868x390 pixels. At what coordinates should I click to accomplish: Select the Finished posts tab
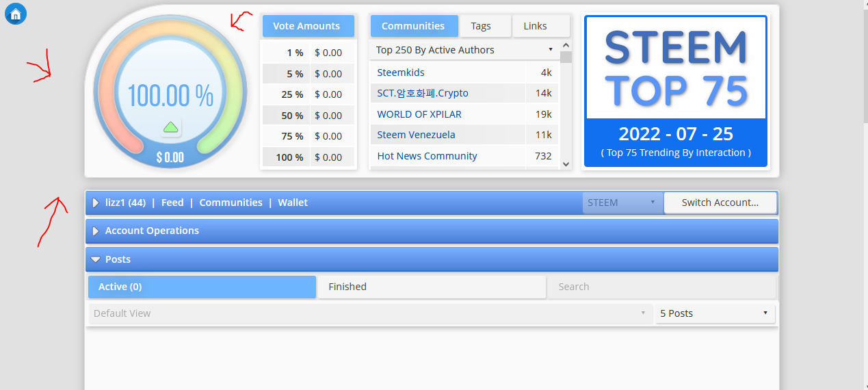tap(432, 287)
